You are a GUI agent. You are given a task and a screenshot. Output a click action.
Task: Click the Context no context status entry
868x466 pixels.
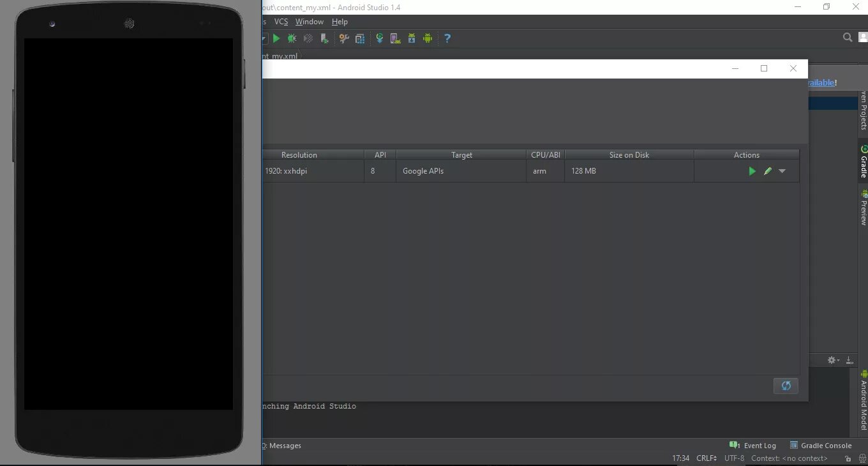coord(789,458)
